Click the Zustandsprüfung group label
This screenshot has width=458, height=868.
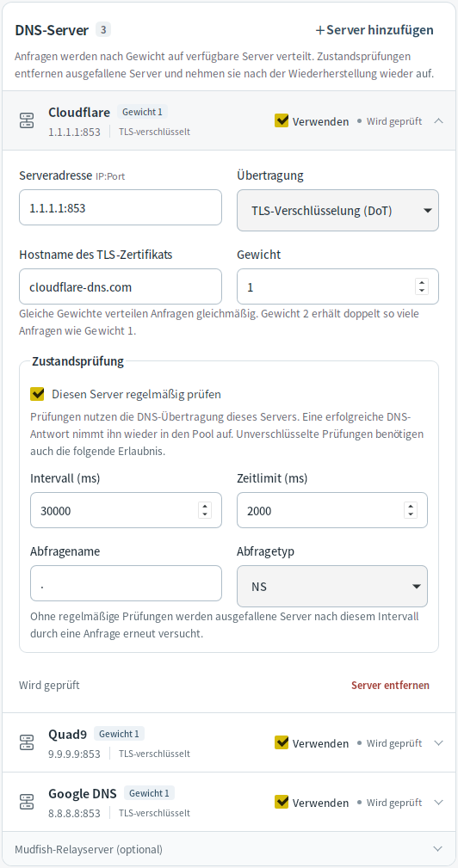(78, 362)
